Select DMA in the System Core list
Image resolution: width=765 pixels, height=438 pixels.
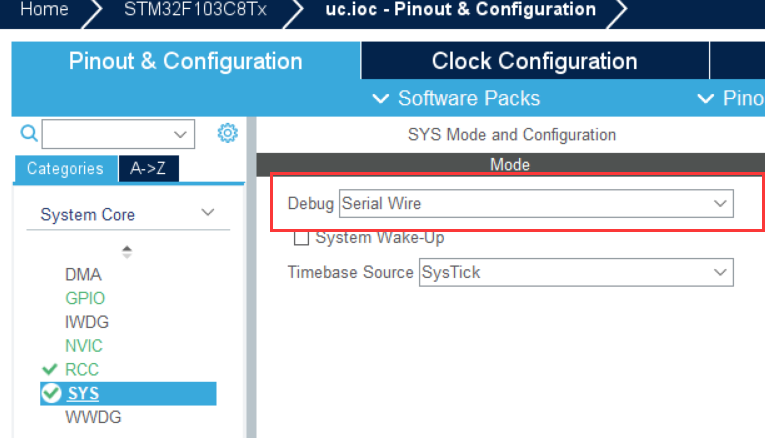click(83, 275)
